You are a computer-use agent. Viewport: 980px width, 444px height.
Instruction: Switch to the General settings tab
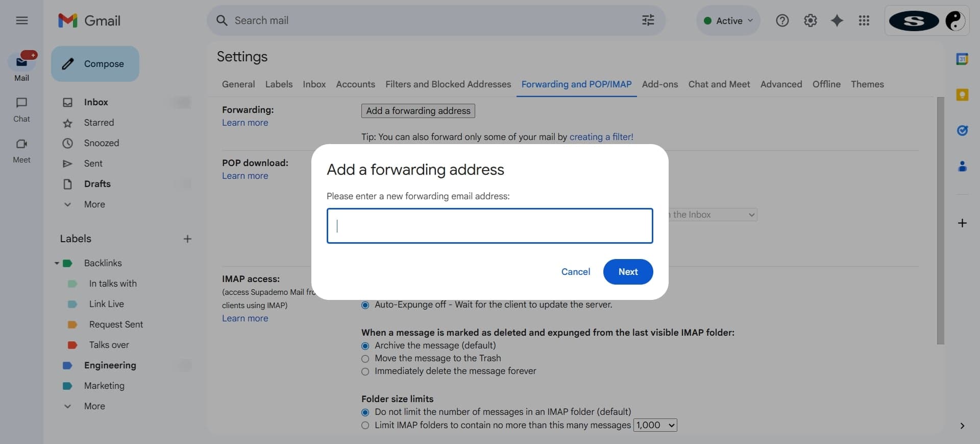pos(238,84)
